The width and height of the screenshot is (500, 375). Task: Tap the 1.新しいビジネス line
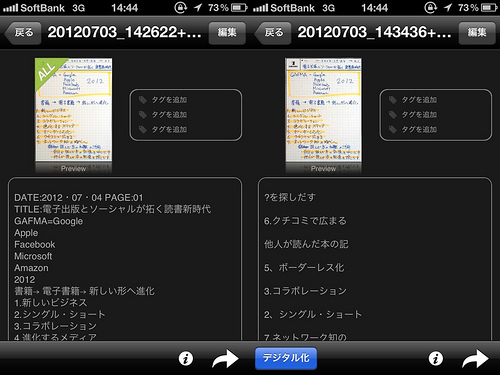[51, 303]
